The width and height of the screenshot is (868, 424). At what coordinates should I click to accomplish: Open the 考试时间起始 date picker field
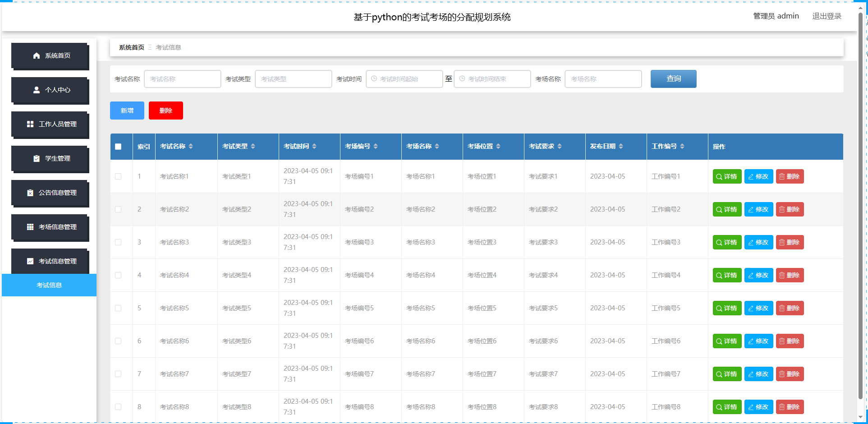pyautogui.click(x=404, y=79)
